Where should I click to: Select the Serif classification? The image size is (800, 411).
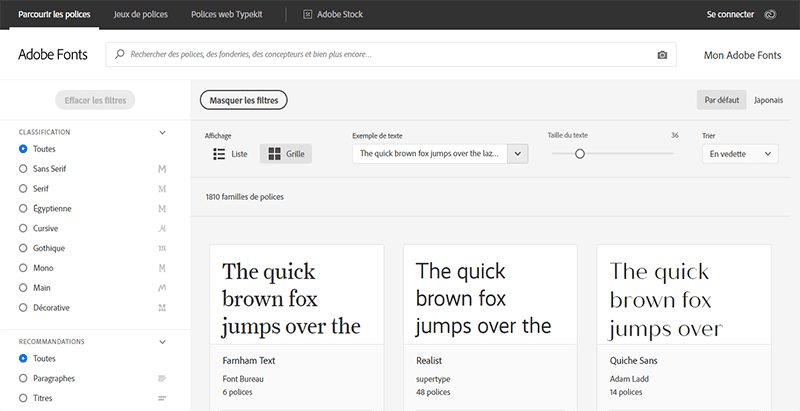click(22, 189)
